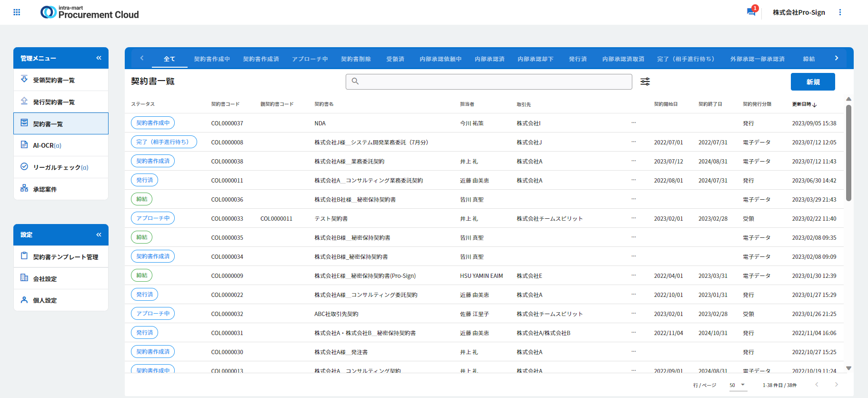Screen dimensions: 868x398
Task: Switch to the 締結 tab
Action: click(x=809, y=59)
